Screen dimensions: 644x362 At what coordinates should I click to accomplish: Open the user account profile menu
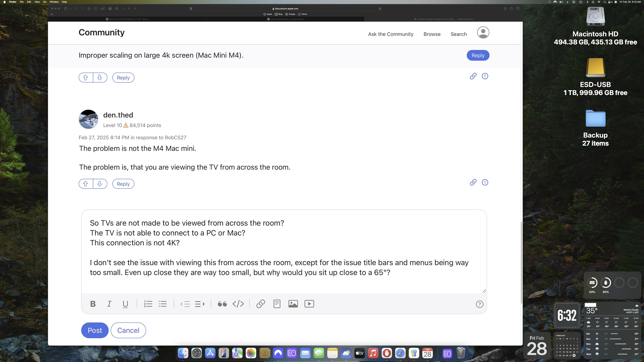point(483,33)
